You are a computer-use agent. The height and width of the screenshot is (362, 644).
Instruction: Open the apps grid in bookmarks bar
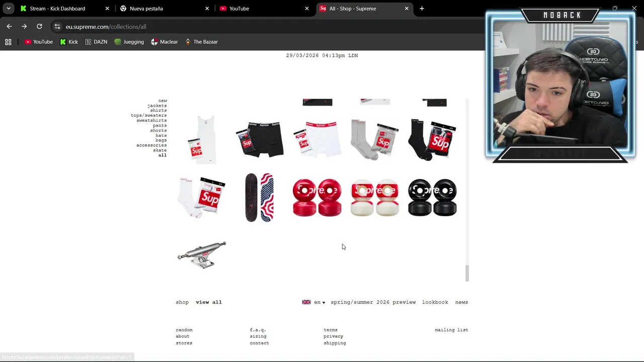click(8, 42)
